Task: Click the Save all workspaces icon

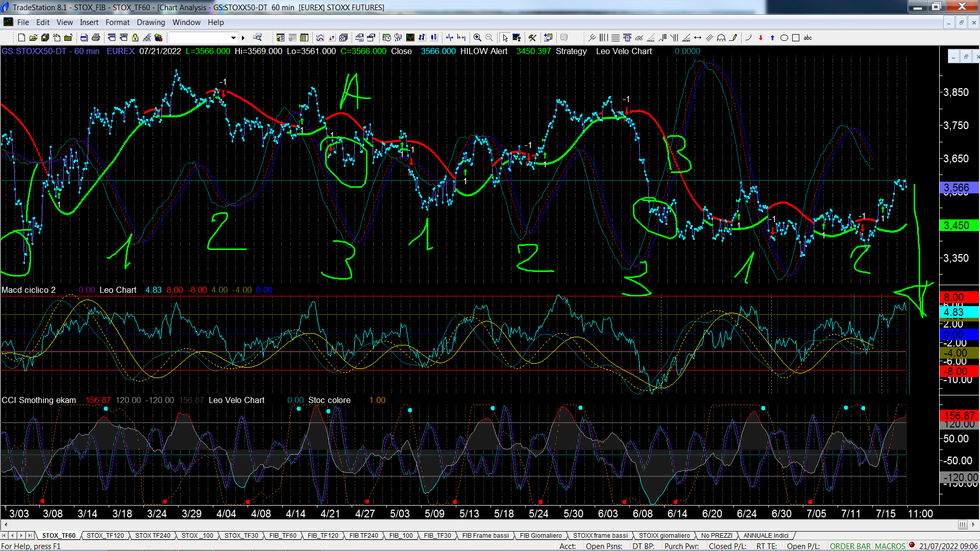Action: (x=45, y=38)
